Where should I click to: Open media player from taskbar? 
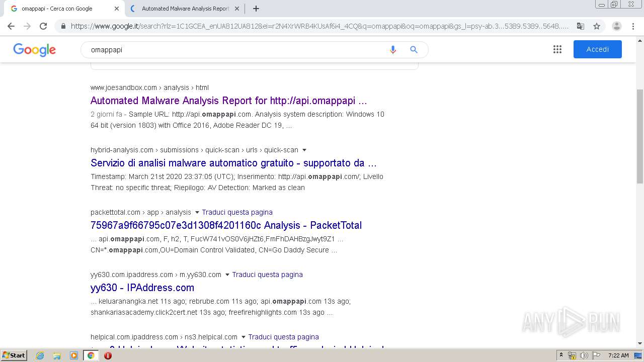[x=74, y=355]
